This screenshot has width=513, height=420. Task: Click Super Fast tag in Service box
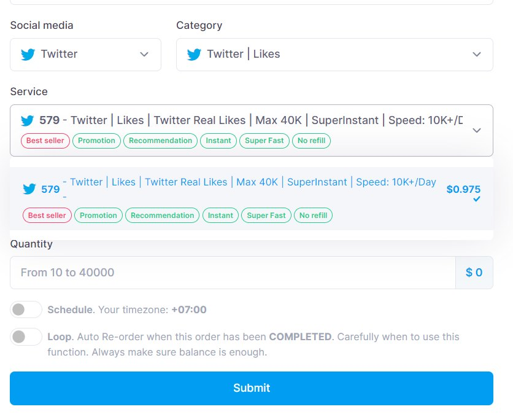pyautogui.click(x=264, y=141)
